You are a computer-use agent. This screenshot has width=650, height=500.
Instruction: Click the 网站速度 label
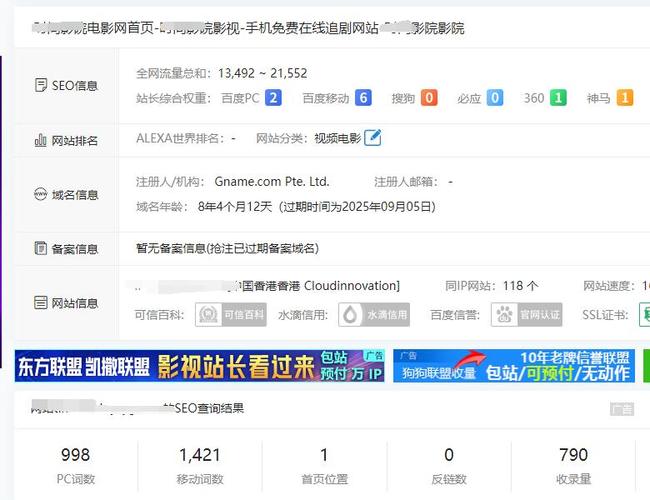coord(609,286)
